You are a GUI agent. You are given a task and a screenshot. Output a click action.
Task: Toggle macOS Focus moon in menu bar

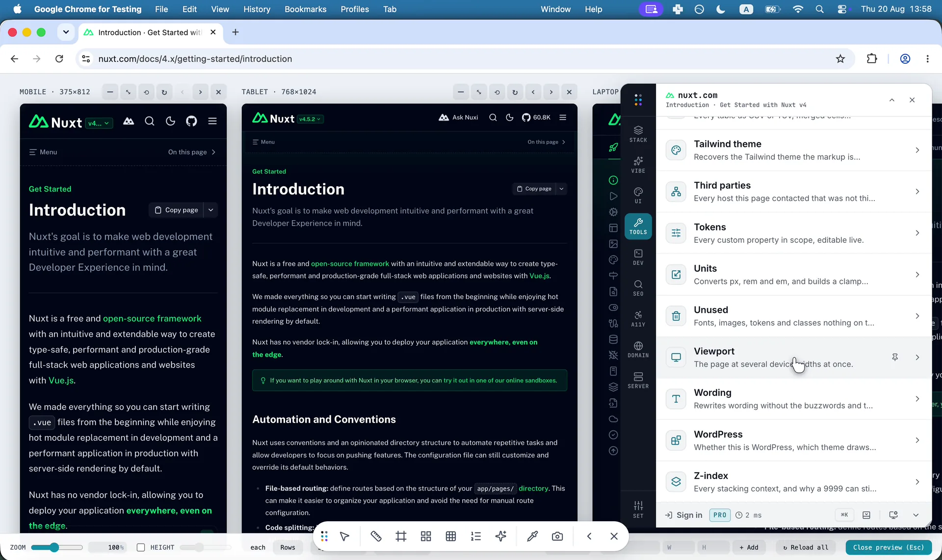coord(721,9)
